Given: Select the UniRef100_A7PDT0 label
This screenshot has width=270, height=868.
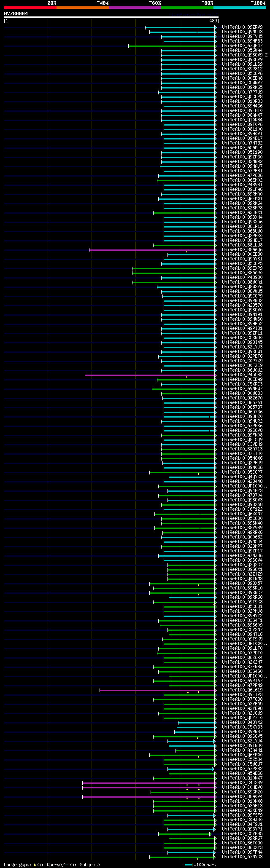Looking at the screenshot, I should point(242,653).
